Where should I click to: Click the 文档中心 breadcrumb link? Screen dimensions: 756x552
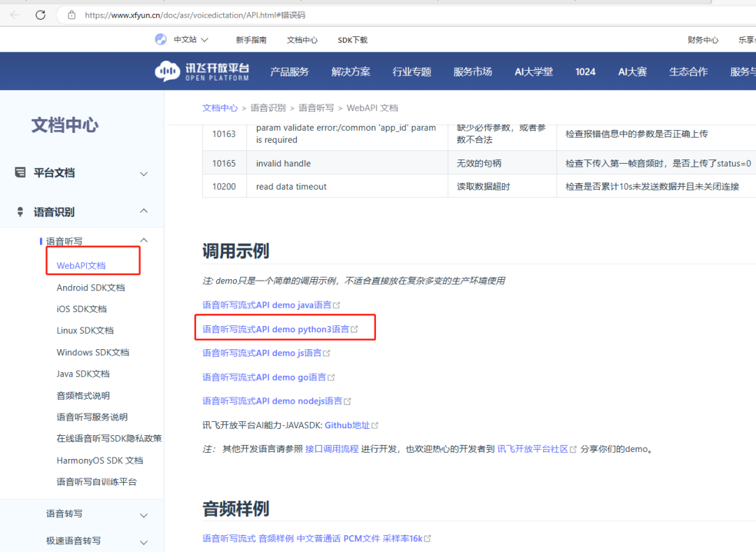click(x=220, y=108)
